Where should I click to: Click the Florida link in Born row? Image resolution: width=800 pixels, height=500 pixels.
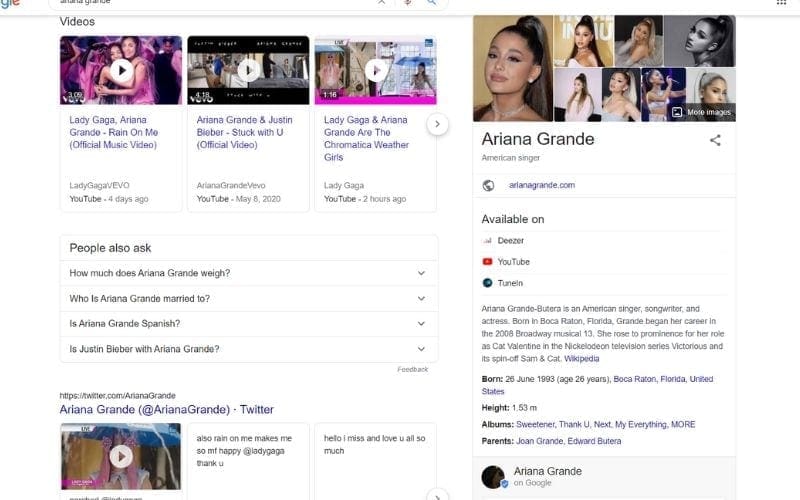point(672,379)
